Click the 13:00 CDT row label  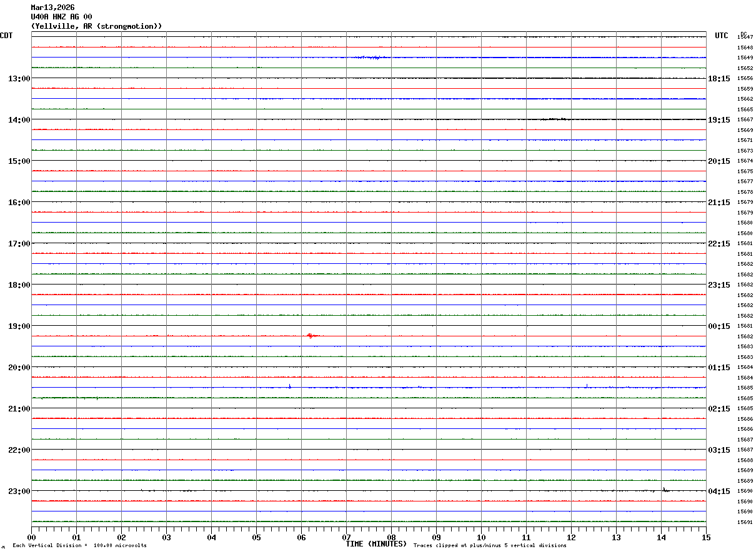pyautogui.click(x=19, y=79)
